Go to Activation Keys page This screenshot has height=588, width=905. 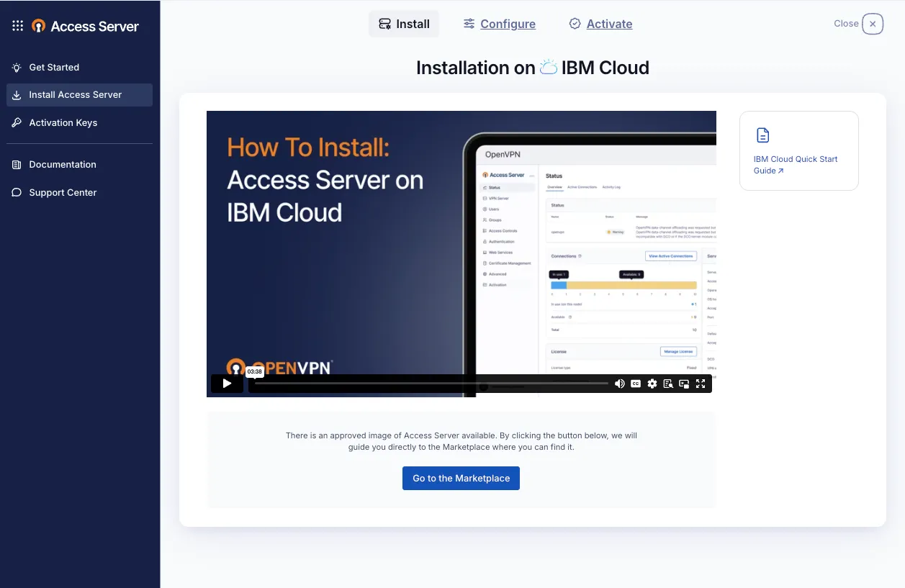click(63, 123)
